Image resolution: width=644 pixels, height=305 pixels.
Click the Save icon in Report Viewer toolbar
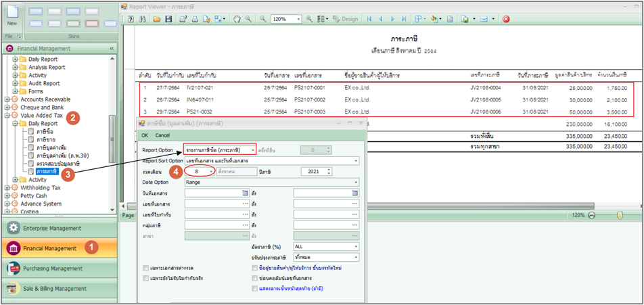point(167,19)
